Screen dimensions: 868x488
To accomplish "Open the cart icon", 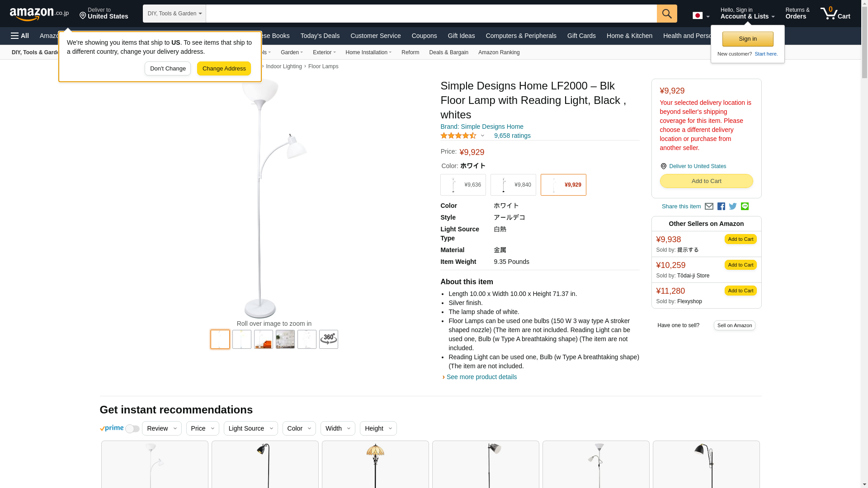I will click(x=835, y=14).
